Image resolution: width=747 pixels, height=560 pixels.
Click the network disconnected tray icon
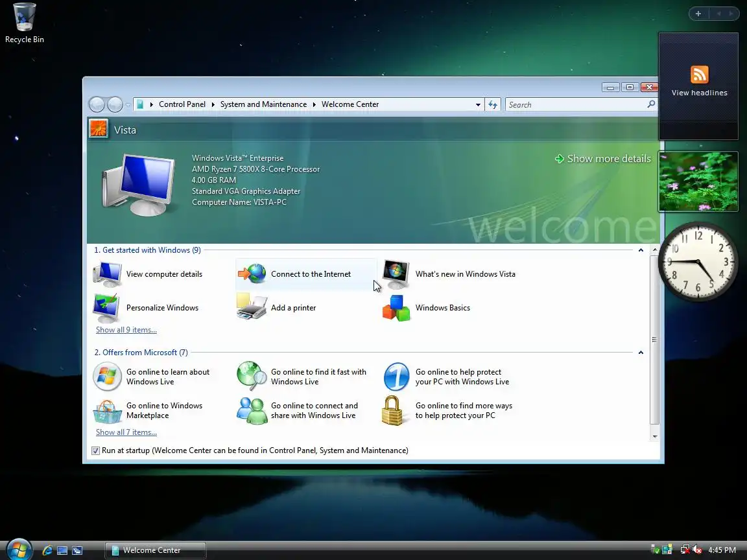[685, 550]
